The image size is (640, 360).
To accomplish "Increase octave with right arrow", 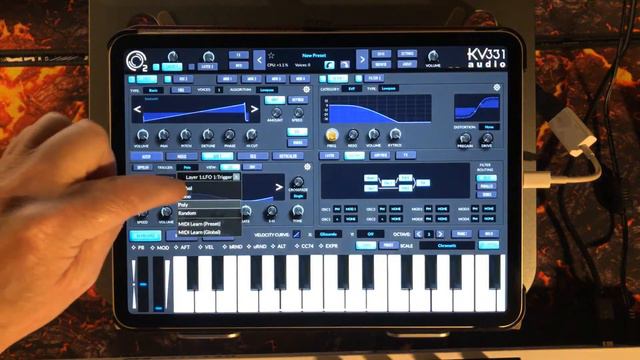I will [x=440, y=234].
